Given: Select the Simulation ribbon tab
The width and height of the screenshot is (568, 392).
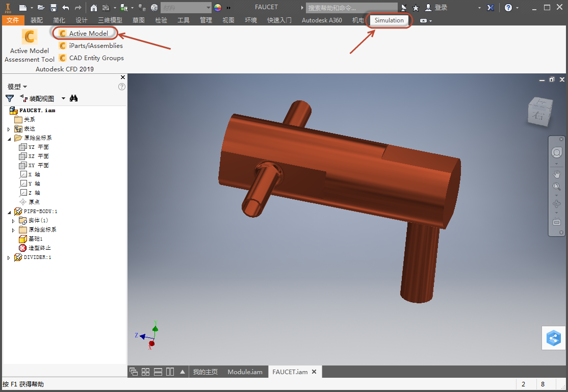Looking at the screenshot, I should pyautogui.click(x=389, y=20).
